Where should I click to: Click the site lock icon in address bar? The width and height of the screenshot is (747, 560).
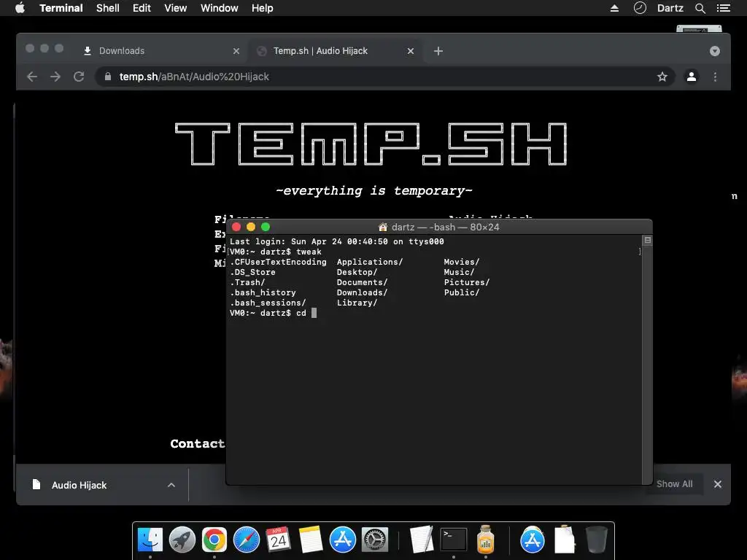[x=108, y=77]
